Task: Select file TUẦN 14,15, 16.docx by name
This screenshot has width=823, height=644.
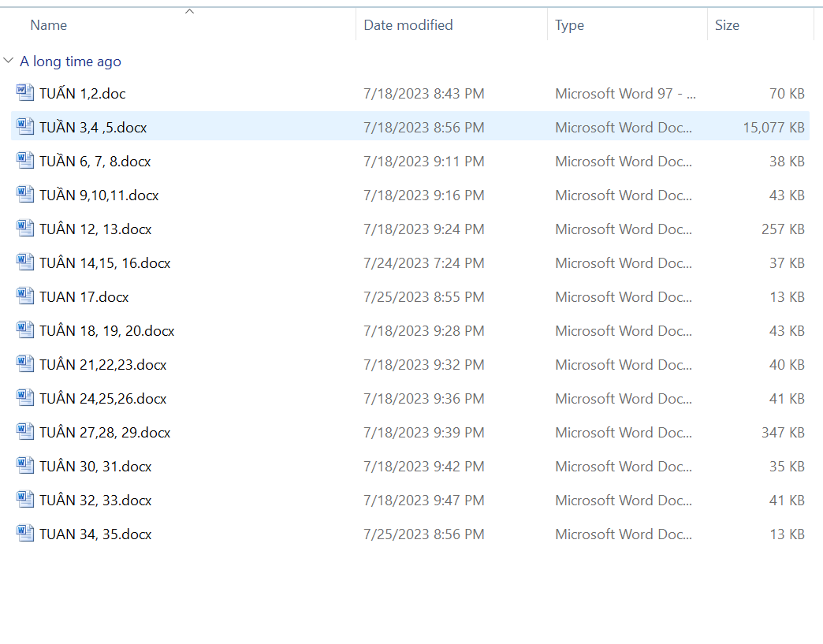Action: click(x=105, y=262)
